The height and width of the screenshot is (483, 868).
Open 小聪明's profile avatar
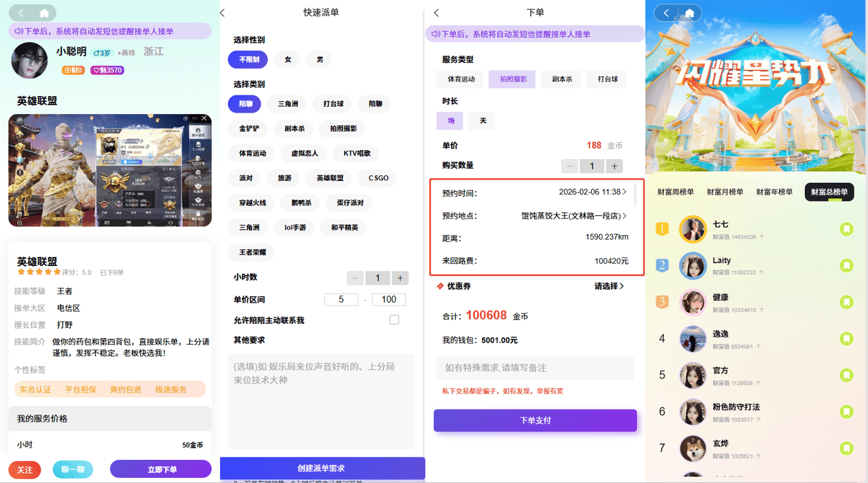[30, 61]
